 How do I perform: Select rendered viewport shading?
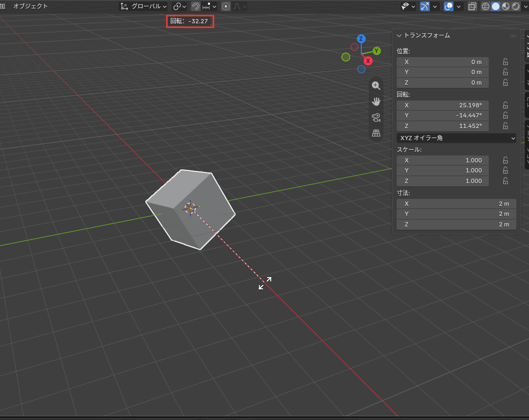tap(515, 6)
